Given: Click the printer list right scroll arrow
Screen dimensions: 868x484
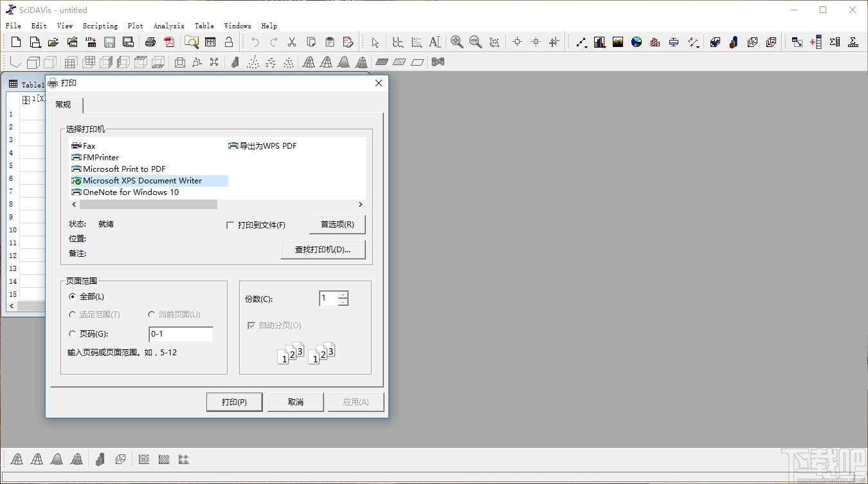Looking at the screenshot, I should coord(360,204).
